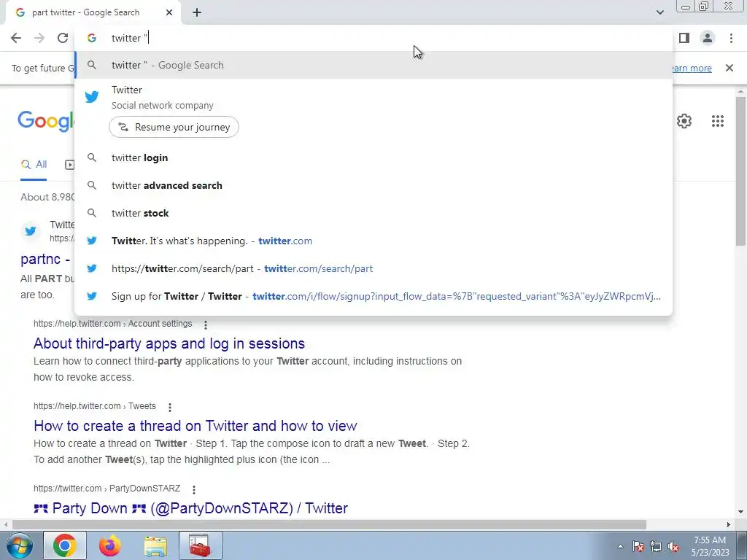Click the muted volume tray icon
The image size is (747, 560).
coord(673,546)
